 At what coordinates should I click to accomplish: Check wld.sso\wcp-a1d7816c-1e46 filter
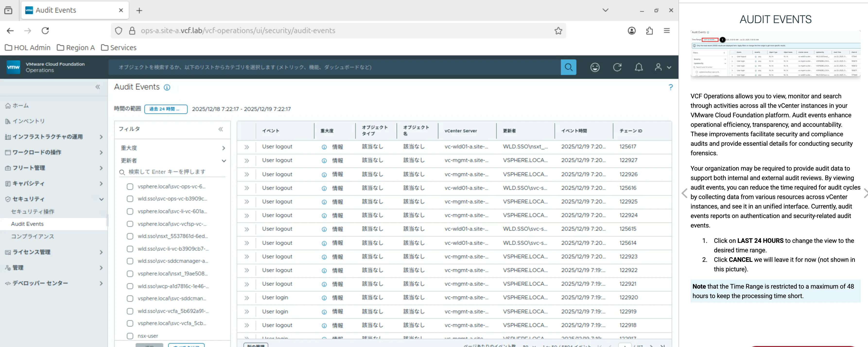point(130,286)
